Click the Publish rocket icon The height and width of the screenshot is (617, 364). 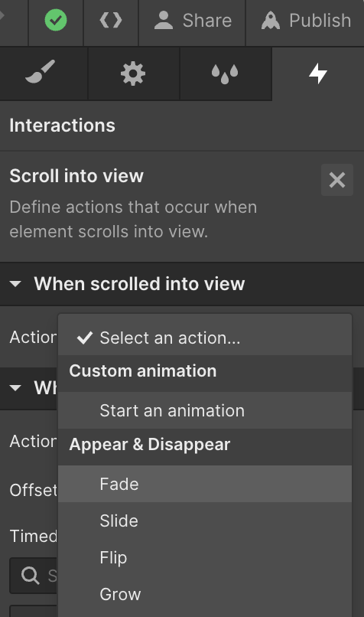[x=271, y=20]
